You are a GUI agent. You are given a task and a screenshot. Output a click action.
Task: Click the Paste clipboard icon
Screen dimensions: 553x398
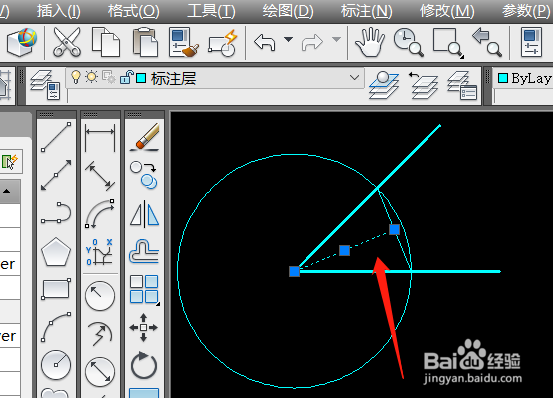145,43
